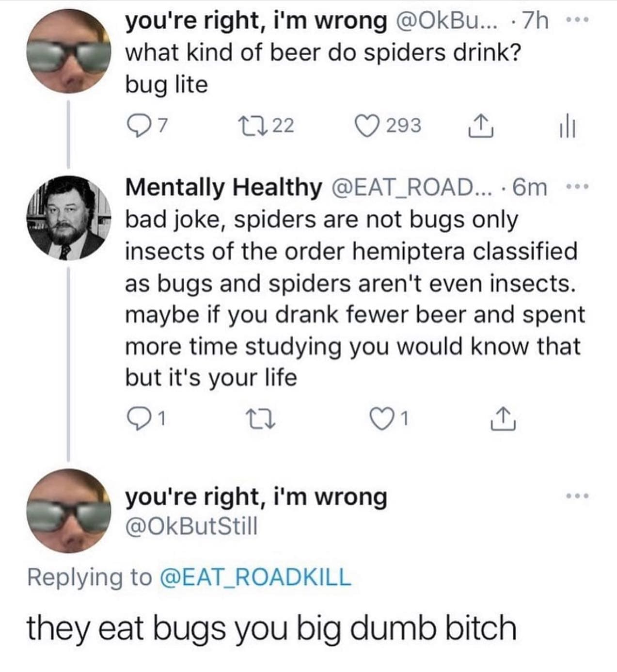
Task: Open the "they eat bugs" reply text
Action: click(x=271, y=628)
